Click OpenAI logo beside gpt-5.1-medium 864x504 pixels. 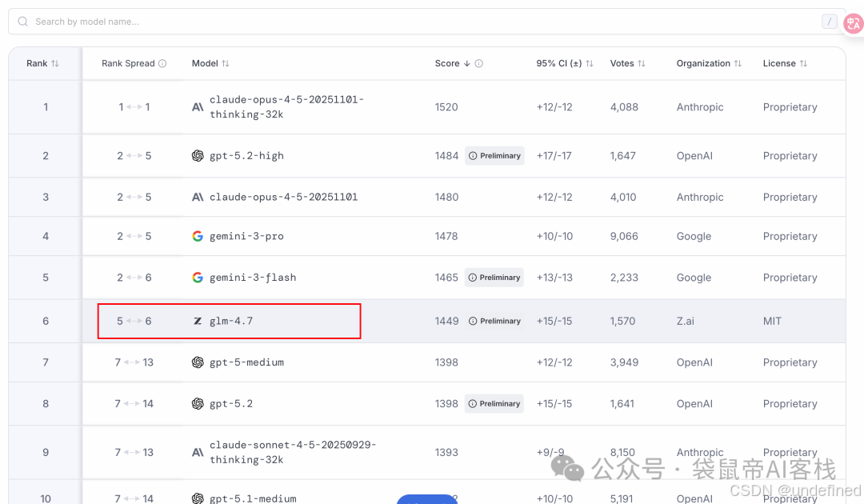click(x=198, y=498)
